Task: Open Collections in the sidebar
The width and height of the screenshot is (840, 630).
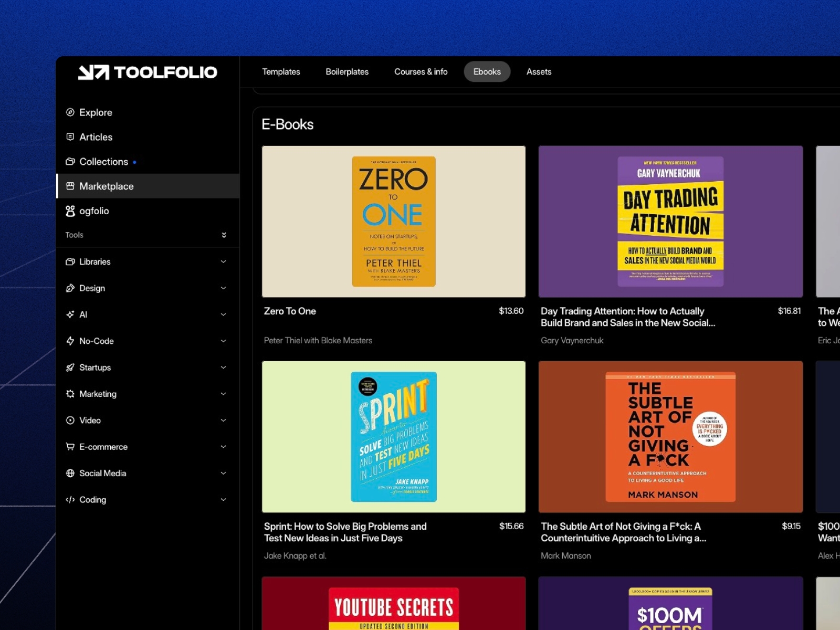Action: coord(148,162)
